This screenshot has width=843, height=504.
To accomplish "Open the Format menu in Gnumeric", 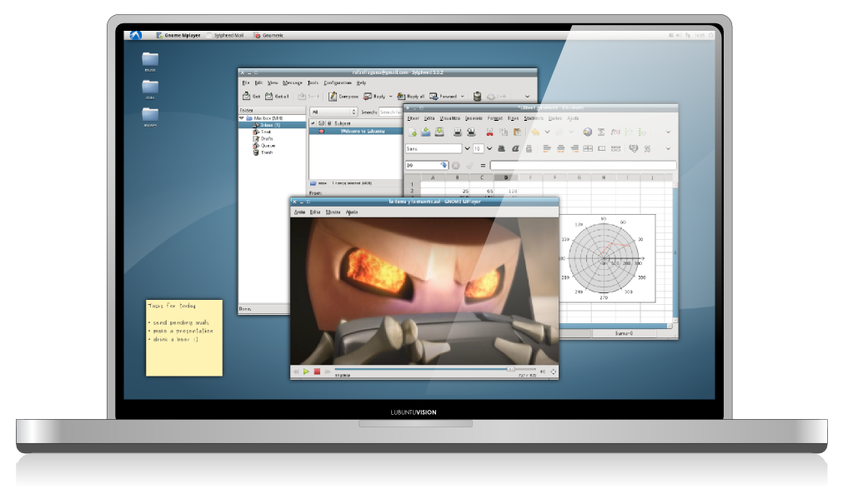I will pos(494,118).
